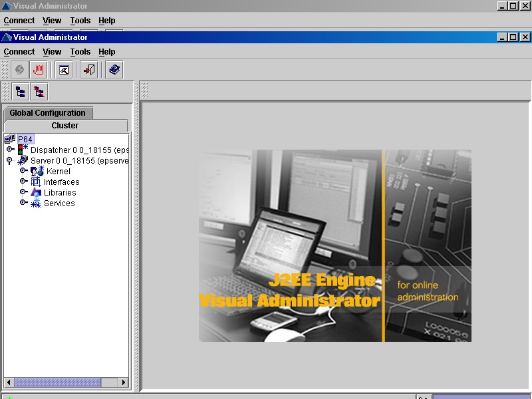The width and height of the screenshot is (532, 399).
Task: Click the Libraries node icon
Action: click(x=36, y=192)
